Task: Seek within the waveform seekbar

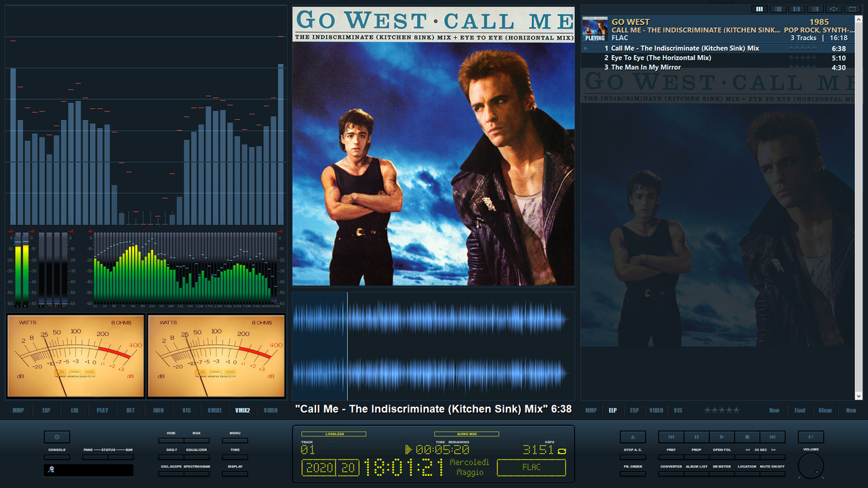Action: click(x=433, y=346)
